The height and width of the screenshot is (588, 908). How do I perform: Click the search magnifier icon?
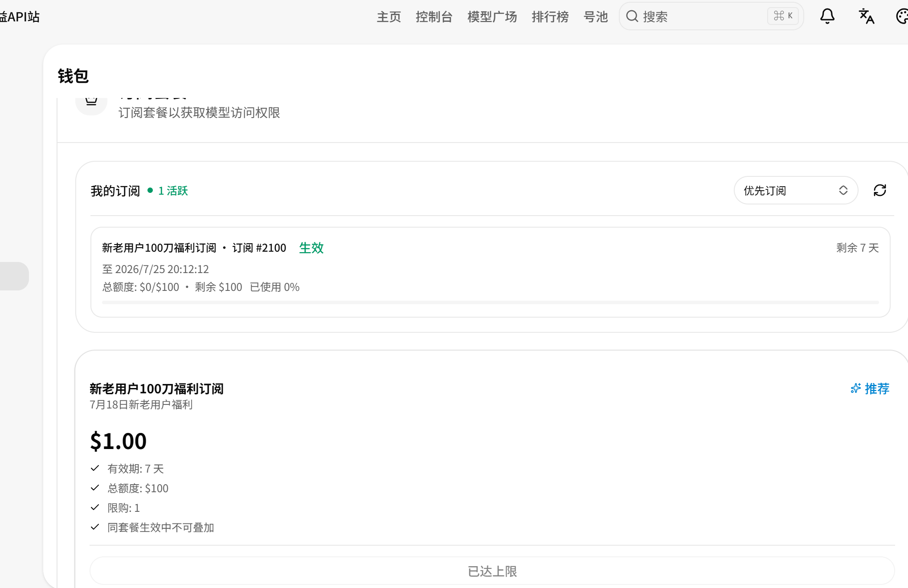coord(632,16)
